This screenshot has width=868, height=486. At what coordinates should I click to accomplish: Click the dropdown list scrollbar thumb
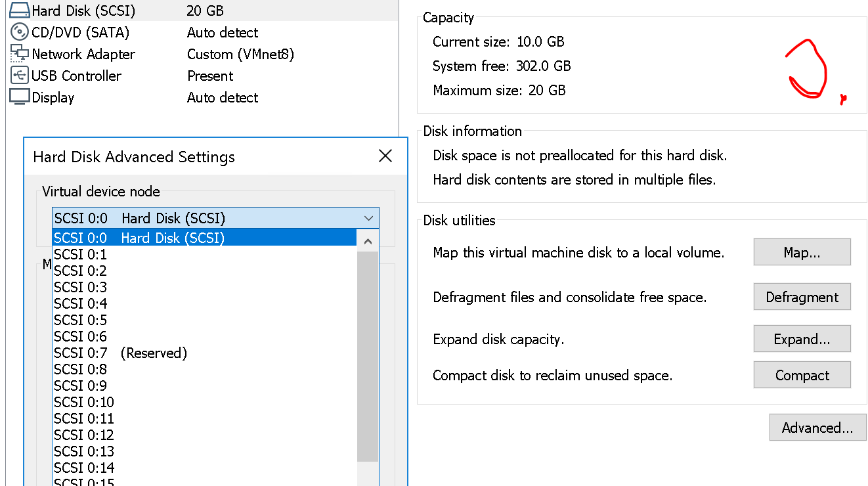click(x=368, y=355)
